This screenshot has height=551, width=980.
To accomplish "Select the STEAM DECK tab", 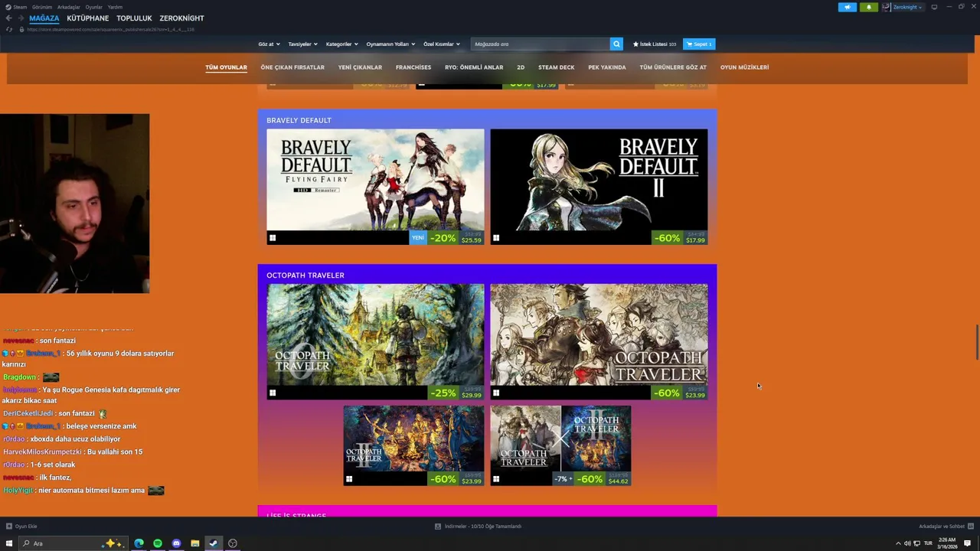I will pyautogui.click(x=556, y=67).
